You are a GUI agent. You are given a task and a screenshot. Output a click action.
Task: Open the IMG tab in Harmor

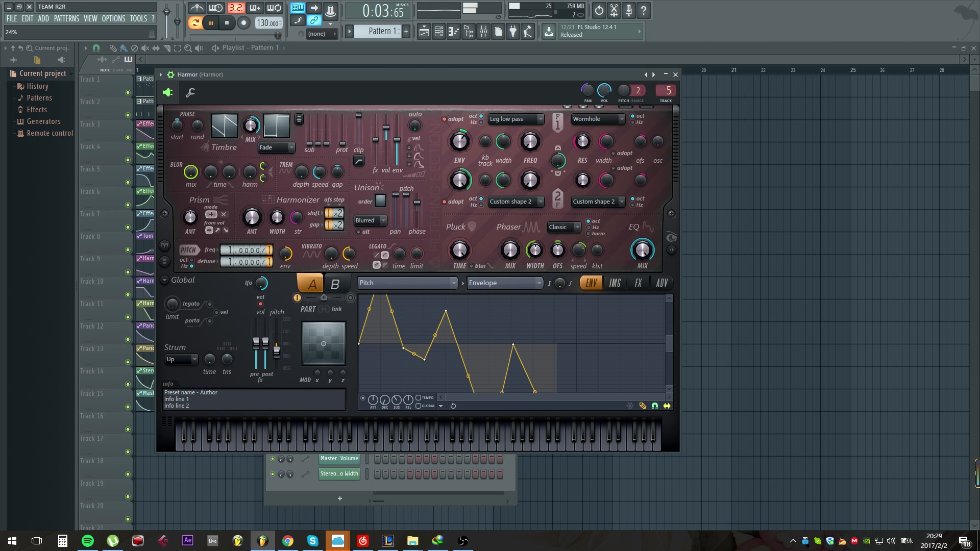point(615,283)
